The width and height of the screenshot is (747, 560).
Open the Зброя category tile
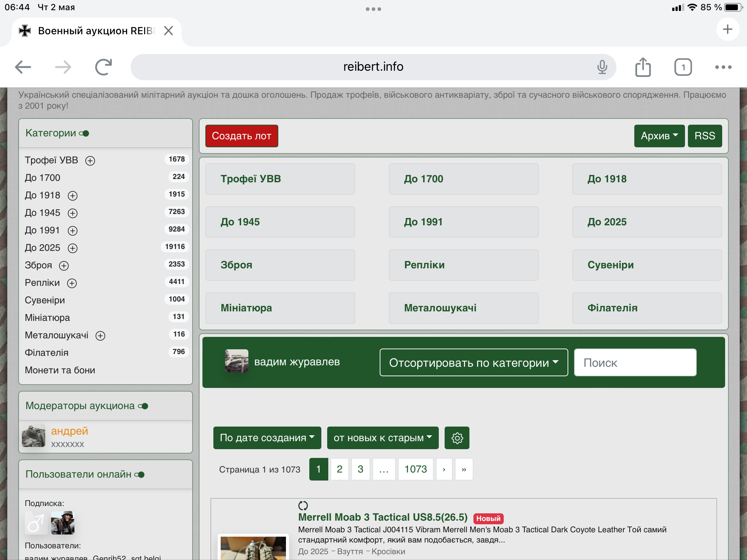pyautogui.click(x=280, y=265)
